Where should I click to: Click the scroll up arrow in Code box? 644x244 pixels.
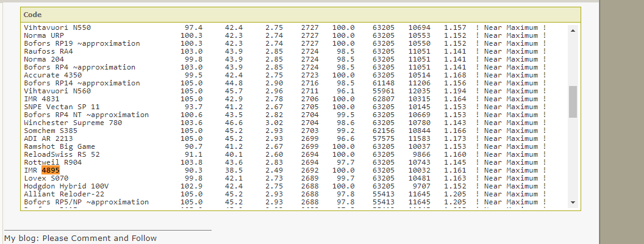click(x=573, y=30)
